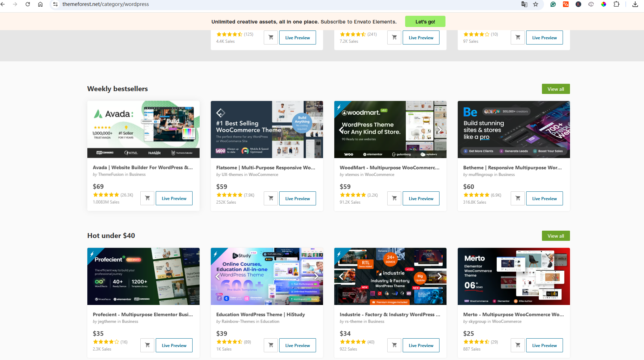The width and height of the screenshot is (644, 360).
Task: View all Weekly bestsellers
Action: tap(556, 89)
